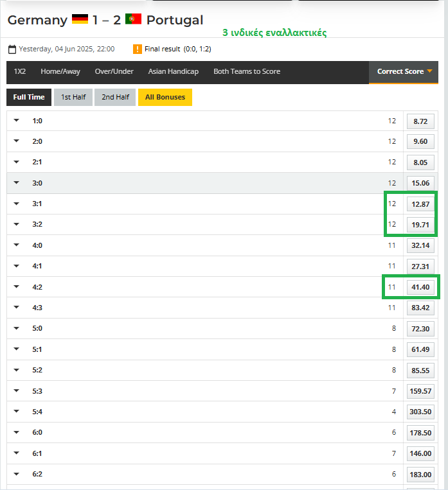This screenshot has height=490, width=448.
Task: Open Both Teams to Score tab
Action: 247,71
